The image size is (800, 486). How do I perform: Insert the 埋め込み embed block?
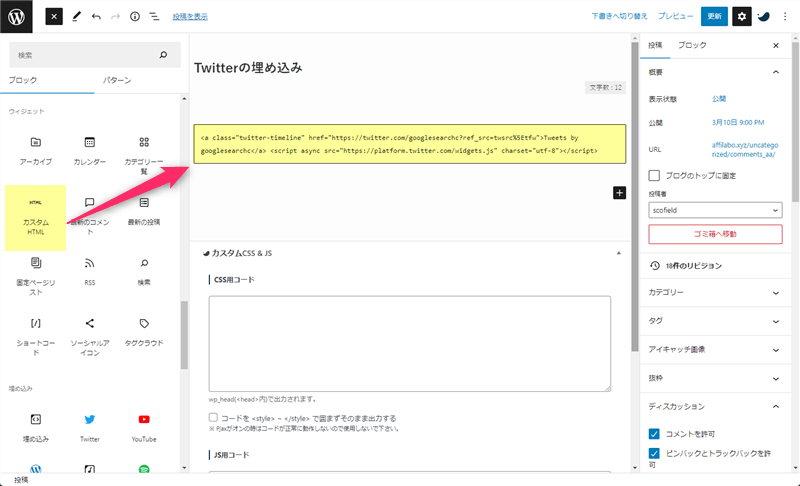36,428
